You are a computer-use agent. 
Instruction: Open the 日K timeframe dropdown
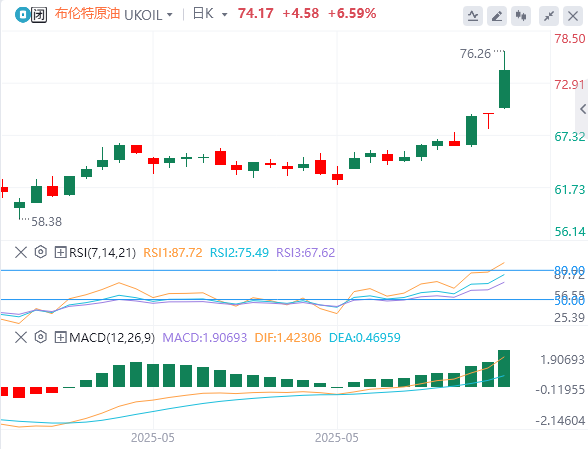[210, 14]
